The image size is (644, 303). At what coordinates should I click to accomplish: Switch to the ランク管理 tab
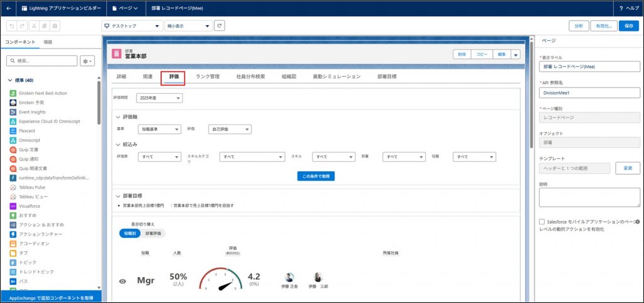point(208,77)
